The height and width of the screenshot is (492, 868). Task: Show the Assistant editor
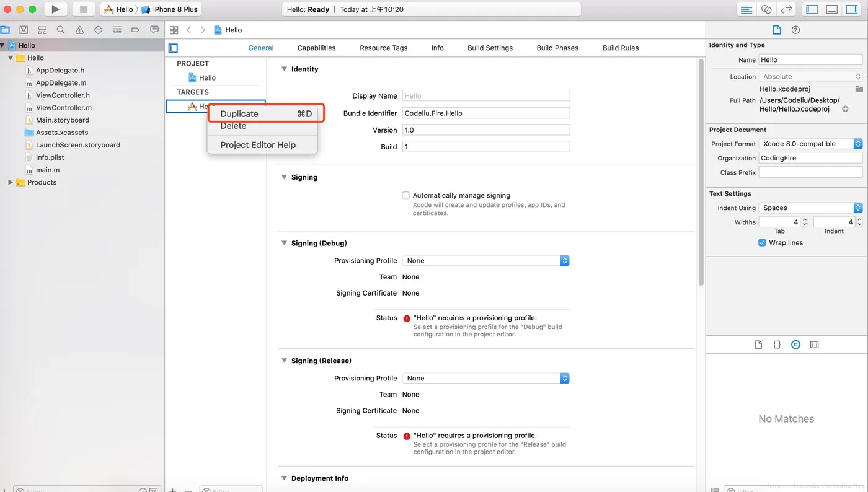click(x=766, y=9)
